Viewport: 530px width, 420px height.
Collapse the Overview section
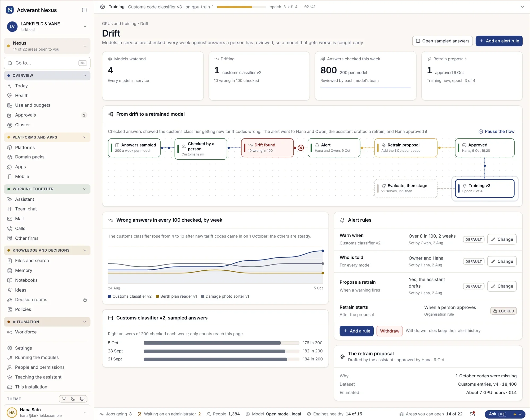(47, 75)
